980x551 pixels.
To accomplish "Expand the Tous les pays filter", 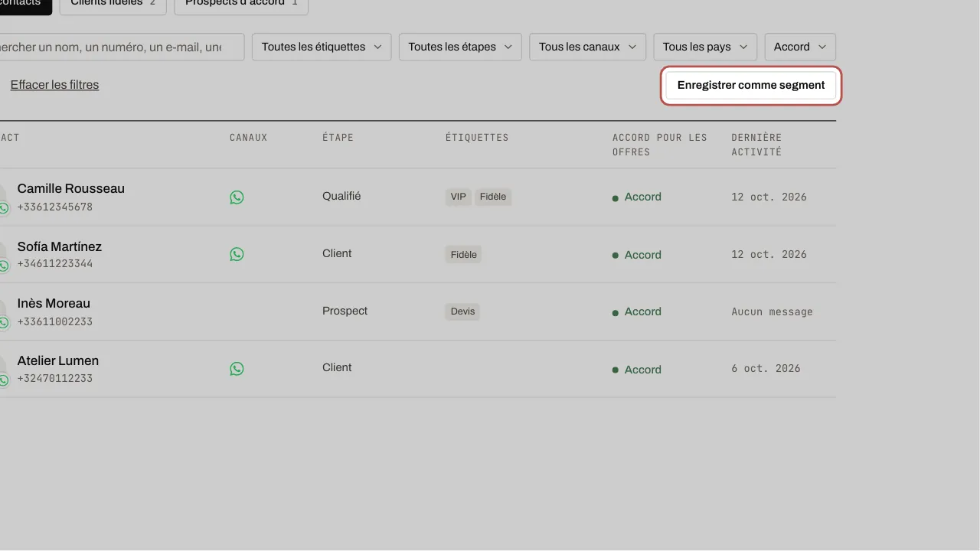I will [705, 47].
